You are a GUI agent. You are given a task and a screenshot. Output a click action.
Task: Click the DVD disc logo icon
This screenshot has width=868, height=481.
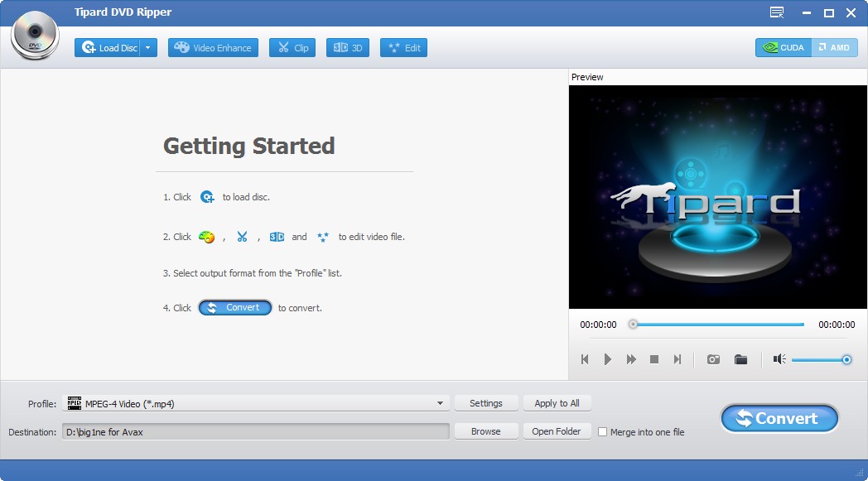35,34
